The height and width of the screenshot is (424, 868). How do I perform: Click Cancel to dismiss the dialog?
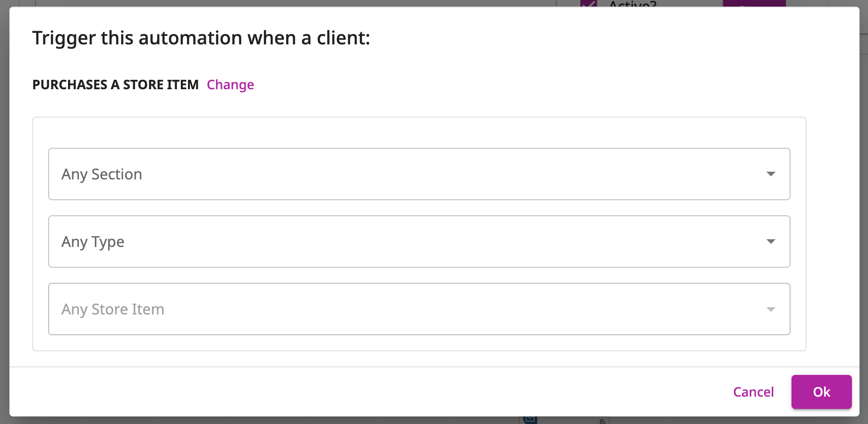click(753, 391)
